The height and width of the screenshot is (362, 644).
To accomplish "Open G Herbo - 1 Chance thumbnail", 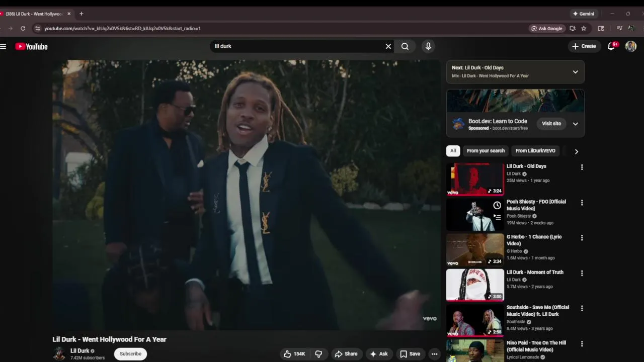I will (475, 249).
